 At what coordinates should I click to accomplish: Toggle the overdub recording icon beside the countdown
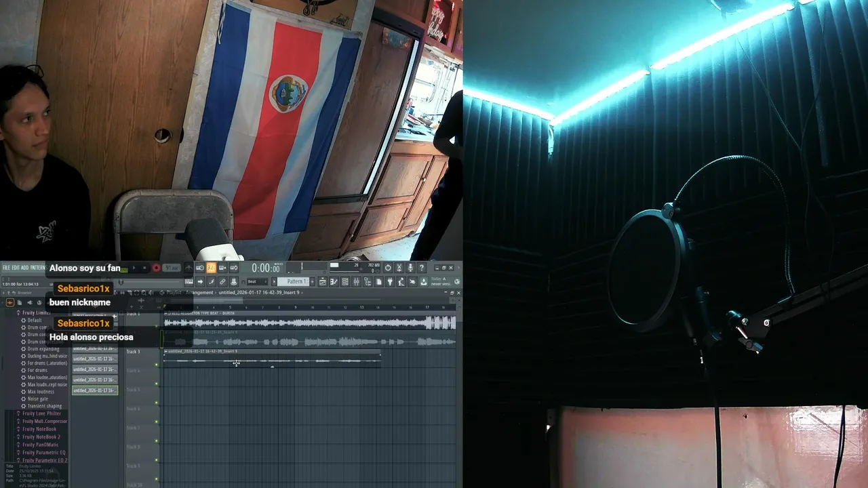(222, 268)
